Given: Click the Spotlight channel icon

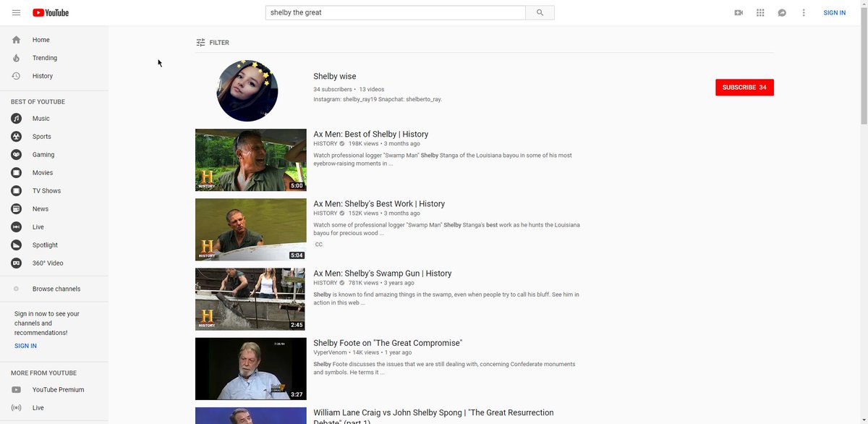Looking at the screenshot, I should coord(16,245).
